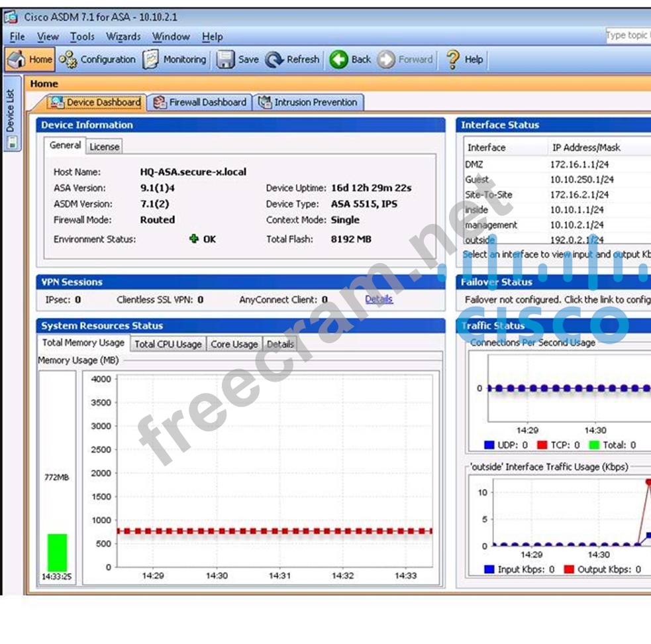The height and width of the screenshot is (644, 651).
Task: Open the License tab
Action: tap(104, 146)
